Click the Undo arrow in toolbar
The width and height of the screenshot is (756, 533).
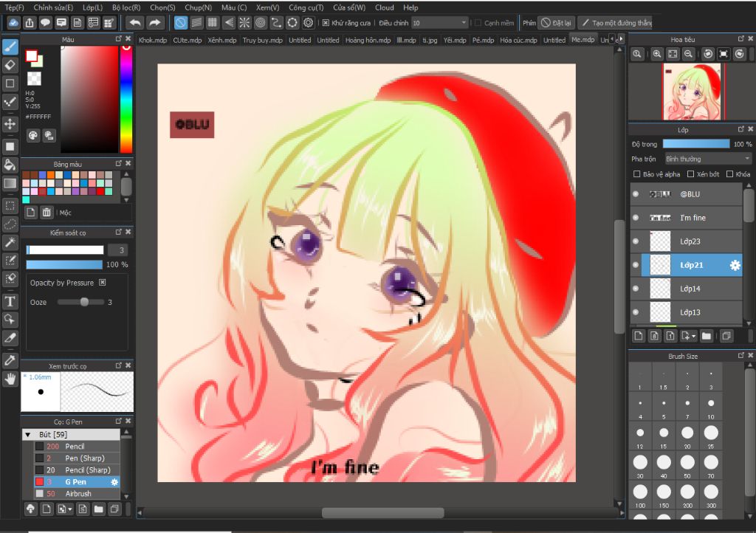click(x=134, y=23)
